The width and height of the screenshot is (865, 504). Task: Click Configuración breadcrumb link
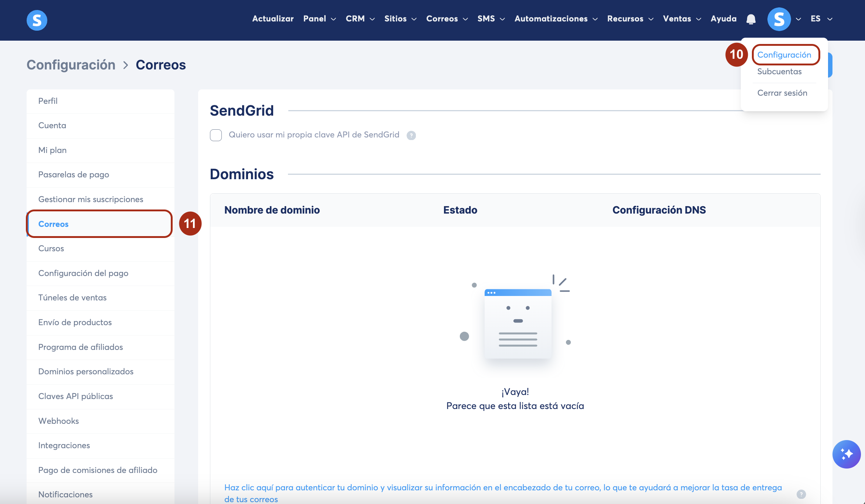click(71, 65)
